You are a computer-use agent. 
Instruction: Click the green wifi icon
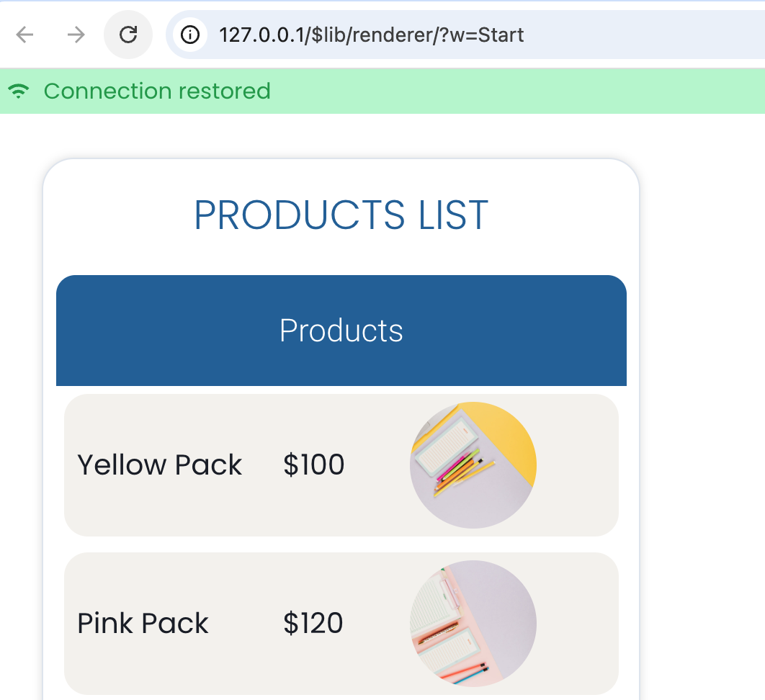19,91
